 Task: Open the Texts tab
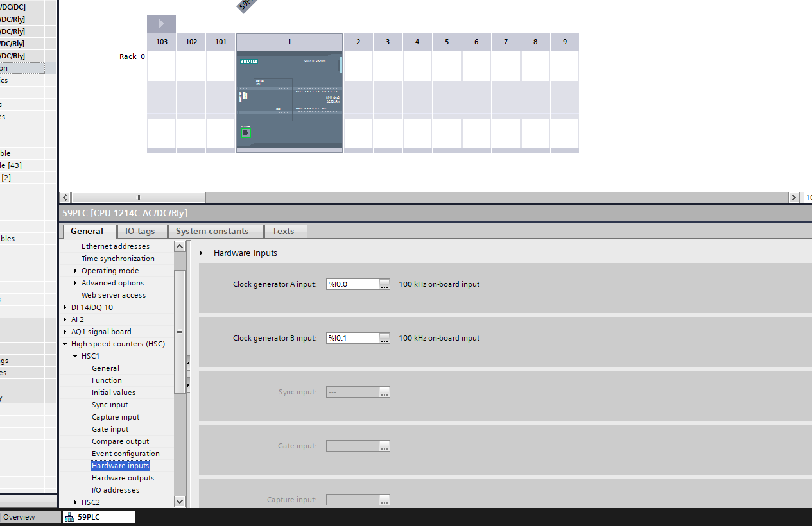point(283,231)
